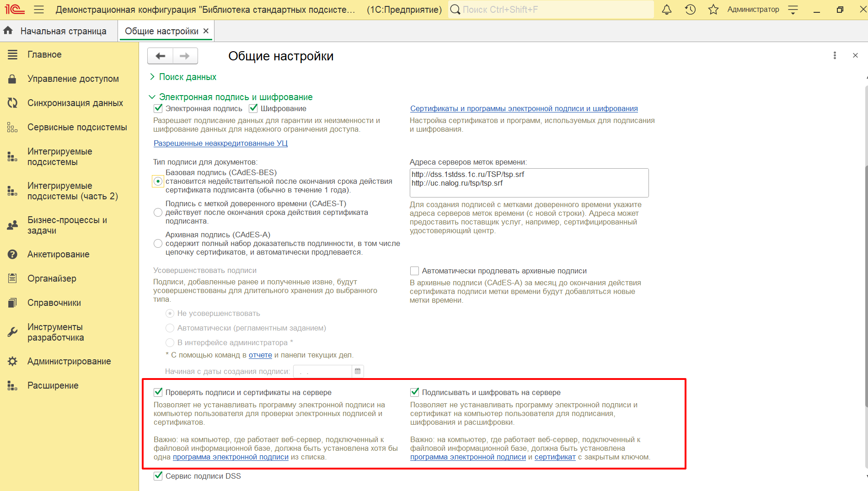Switch to Общие настройки tab
This screenshot has width=868, height=491.
pos(161,31)
